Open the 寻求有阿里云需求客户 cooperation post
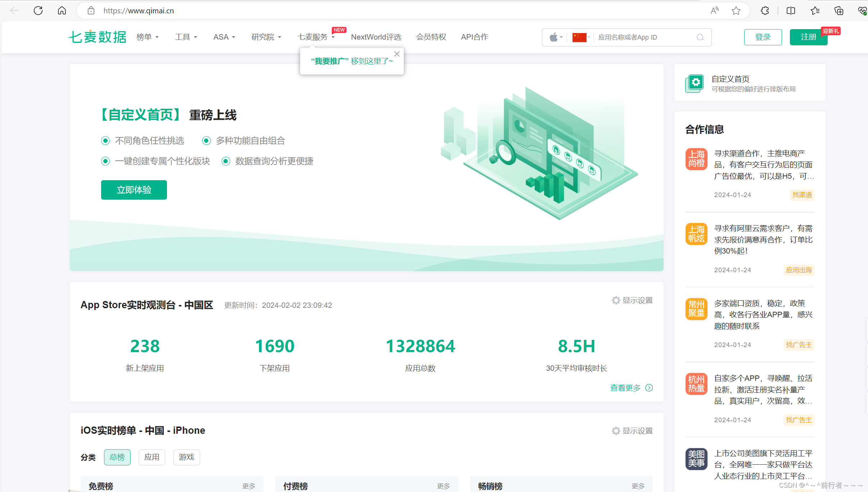The height and width of the screenshot is (492, 868). (764, 240)
